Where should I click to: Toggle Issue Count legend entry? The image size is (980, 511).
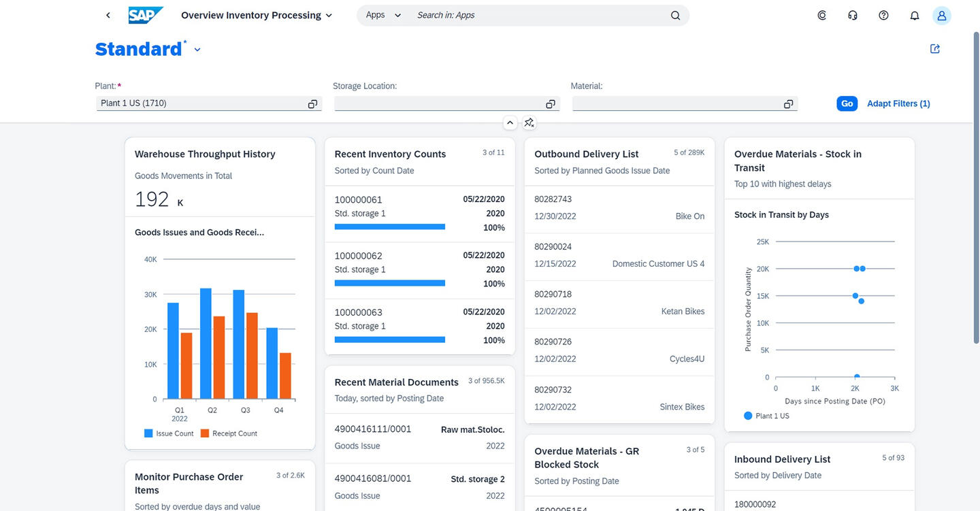click(169, 433)
